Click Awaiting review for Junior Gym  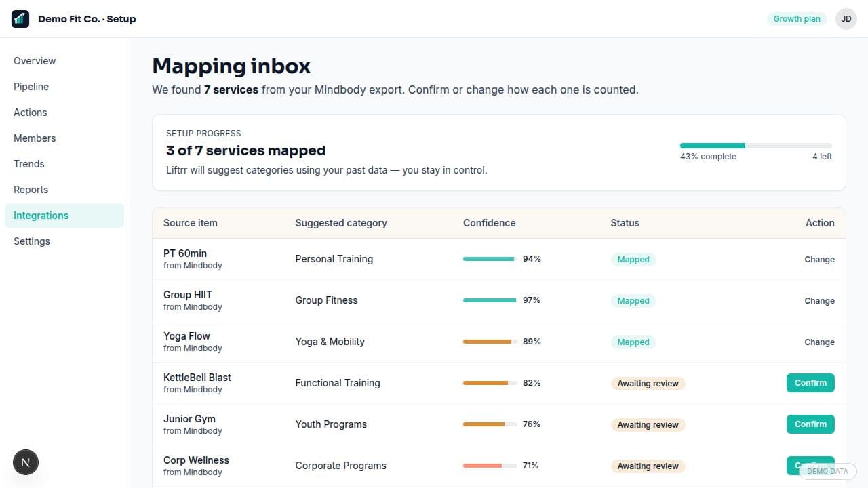648,425
